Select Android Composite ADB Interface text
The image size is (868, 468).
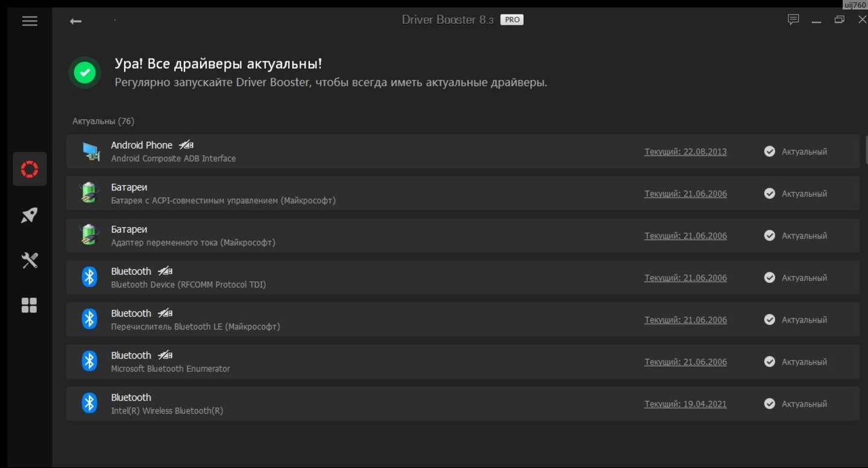click(174, 159)
